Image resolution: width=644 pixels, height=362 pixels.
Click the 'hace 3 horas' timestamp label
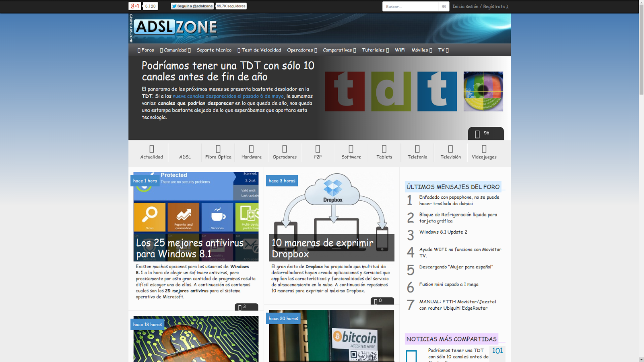tap(282, 181)
